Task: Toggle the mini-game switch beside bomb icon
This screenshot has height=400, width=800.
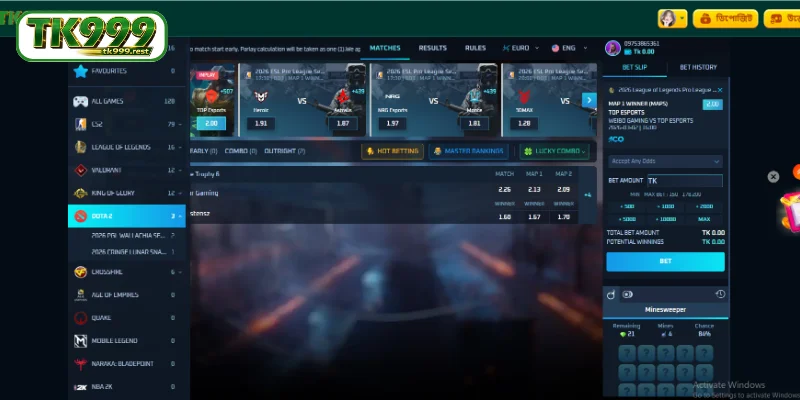Action: pyautogui.click(x=628, y=294)
